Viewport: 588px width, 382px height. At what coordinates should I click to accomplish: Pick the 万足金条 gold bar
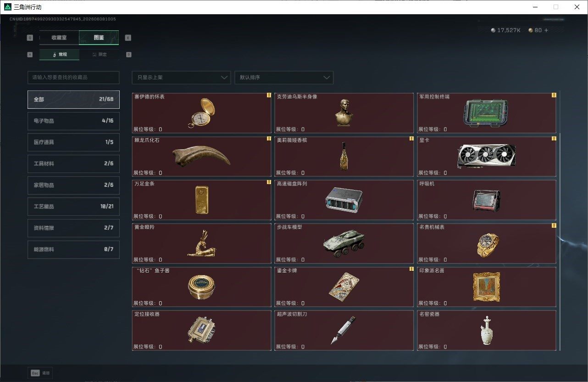pos(202,200)
